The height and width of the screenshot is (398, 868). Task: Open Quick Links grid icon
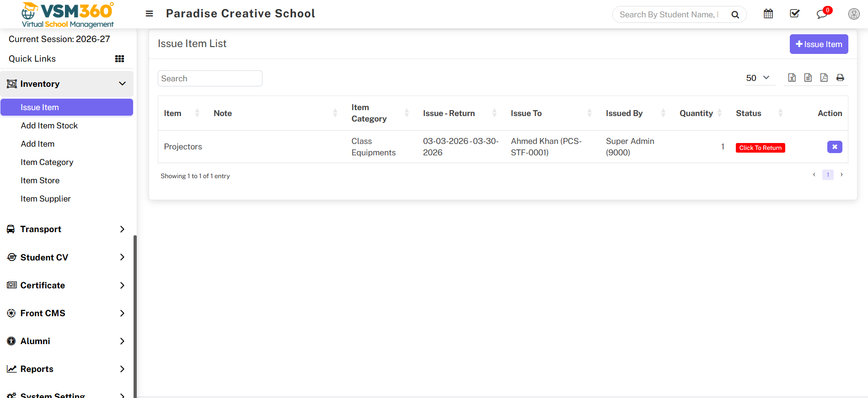tap(119, 58)
